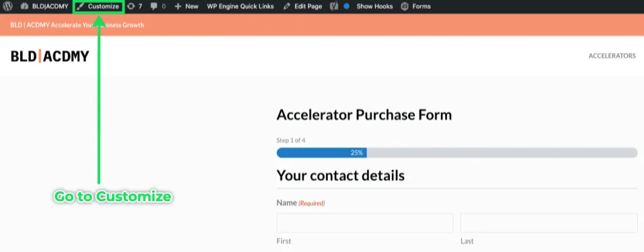Open the 7 pending updates item
The image size is (644, 252).
(135, 6)
